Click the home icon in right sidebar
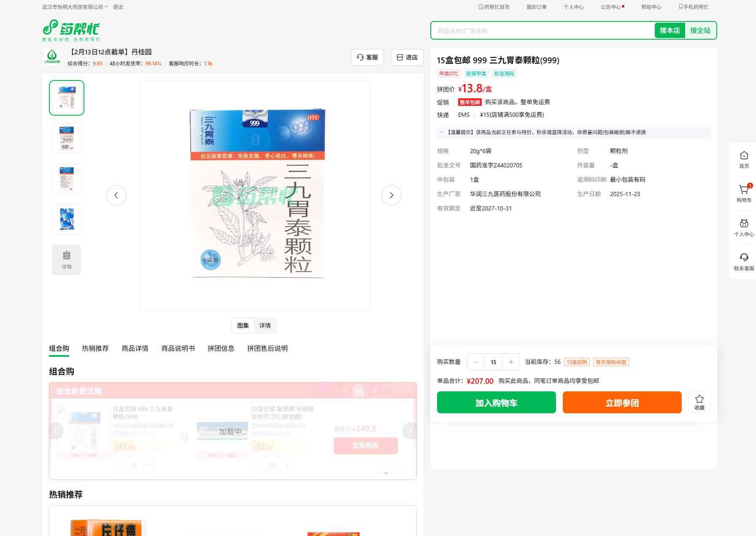Viewport: 756px width, 536px height. (x=744, y=159)
